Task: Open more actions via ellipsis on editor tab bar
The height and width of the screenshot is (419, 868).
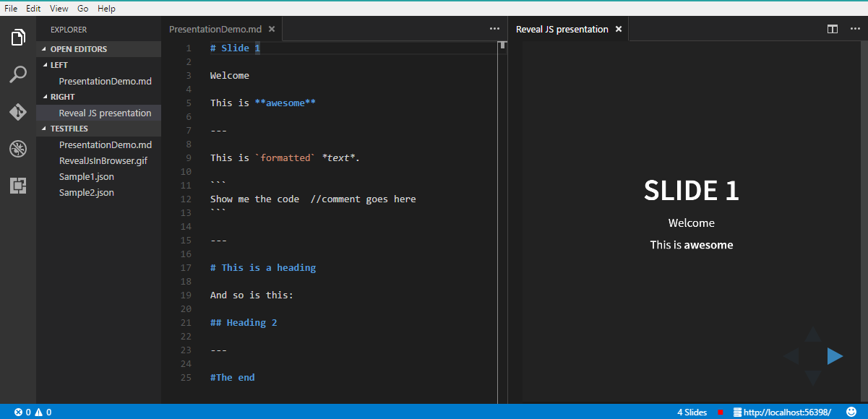Action: tap(494, 28)
